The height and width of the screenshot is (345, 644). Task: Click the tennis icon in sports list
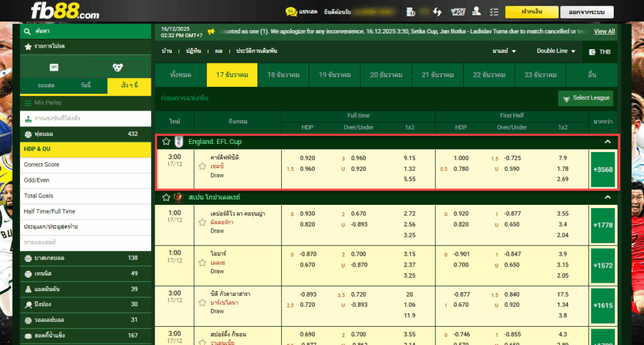tap(28, 274)
